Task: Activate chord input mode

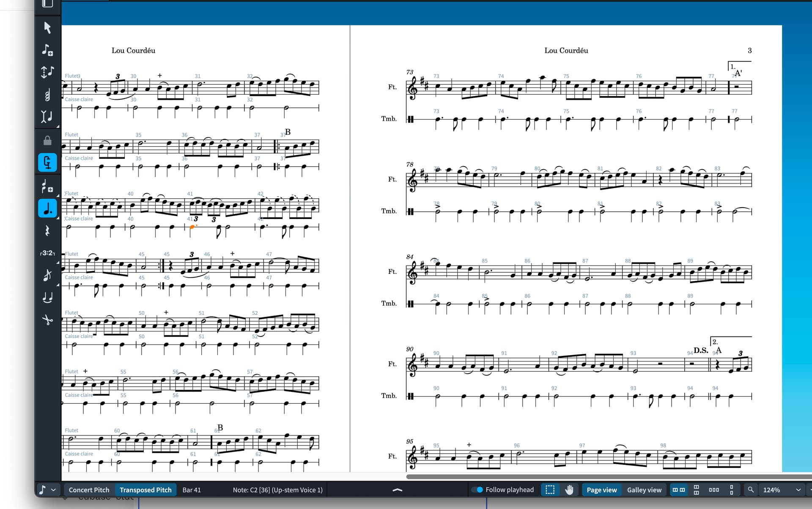Action: point(47,95)
